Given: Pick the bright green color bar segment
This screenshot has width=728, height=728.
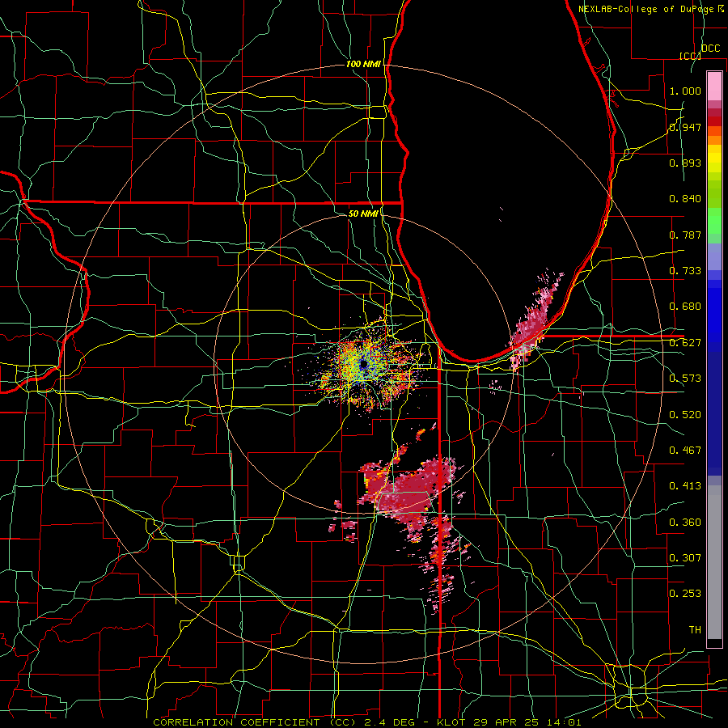Looking at the screenshot, I should click(714, 221).
